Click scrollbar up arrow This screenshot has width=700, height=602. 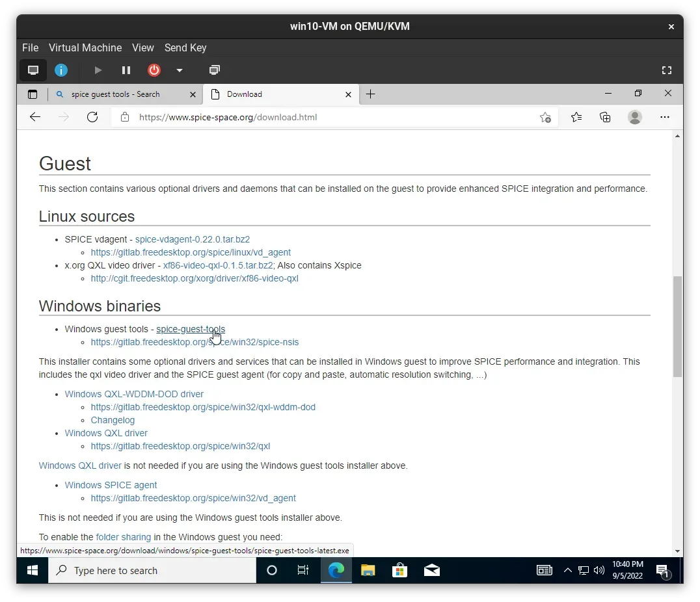(677, 136)
